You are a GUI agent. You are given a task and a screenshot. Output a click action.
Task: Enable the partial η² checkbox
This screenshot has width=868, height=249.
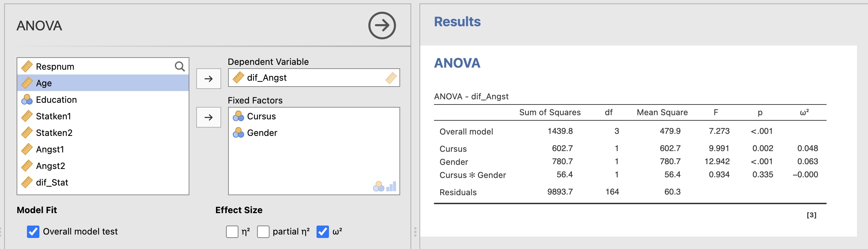[263, 232]
